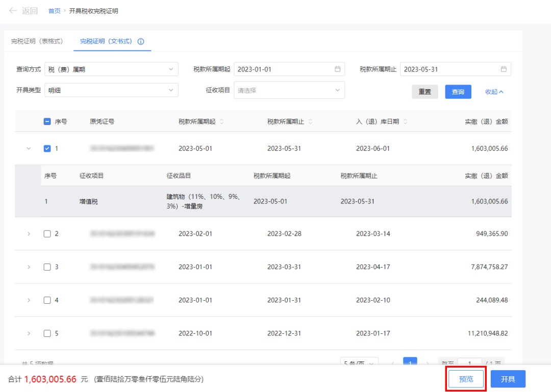
Task: Check the checkbox for row 3
Action: [47, 267]
